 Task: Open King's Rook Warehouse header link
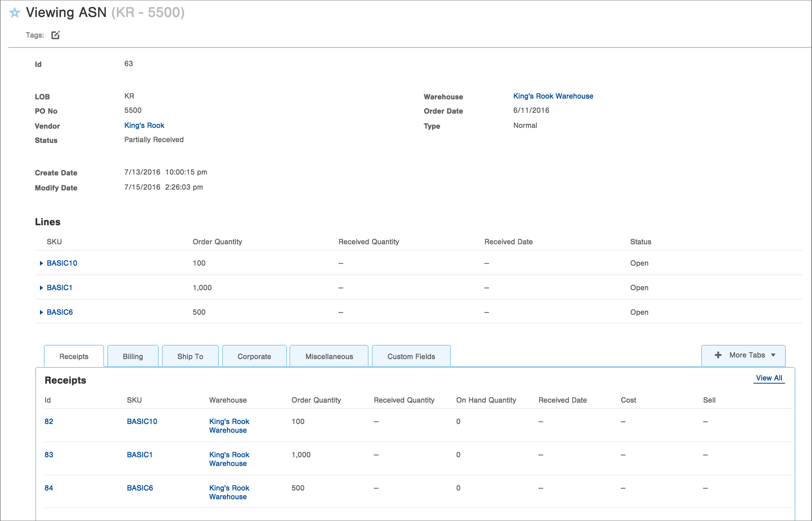click(553, 96)
